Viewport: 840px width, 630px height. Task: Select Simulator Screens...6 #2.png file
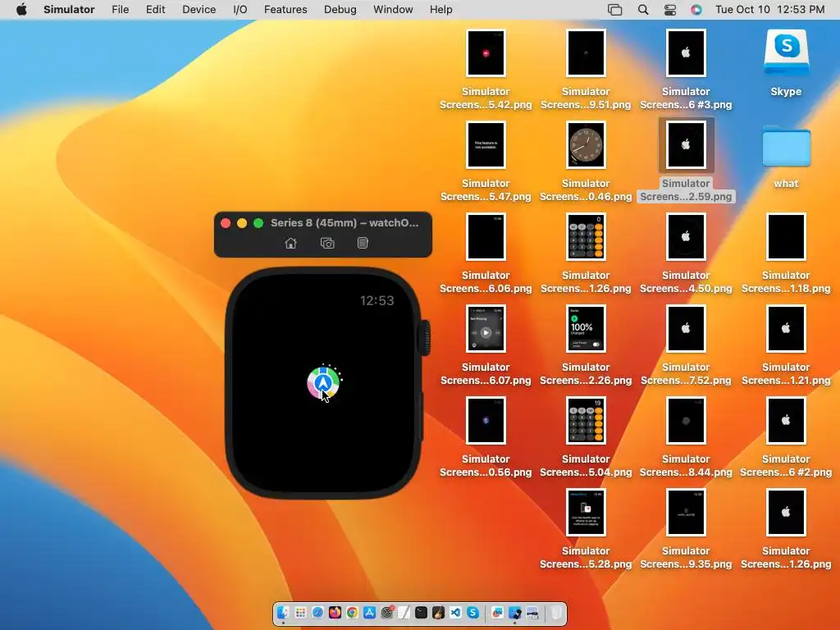pos(786,421)
